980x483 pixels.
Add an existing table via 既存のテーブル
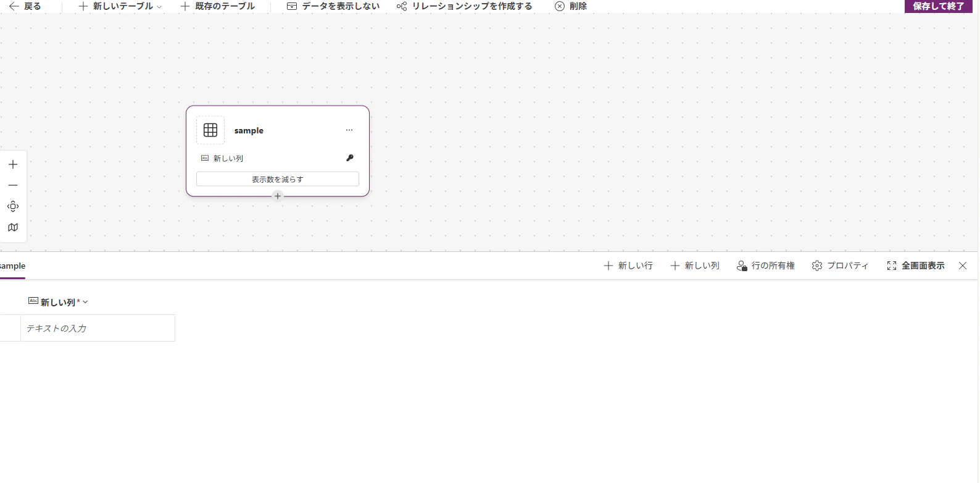click(x=217, y=6)
